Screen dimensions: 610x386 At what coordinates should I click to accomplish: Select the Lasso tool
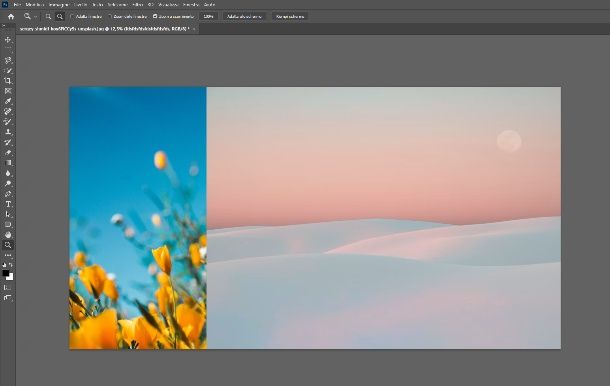8,60
